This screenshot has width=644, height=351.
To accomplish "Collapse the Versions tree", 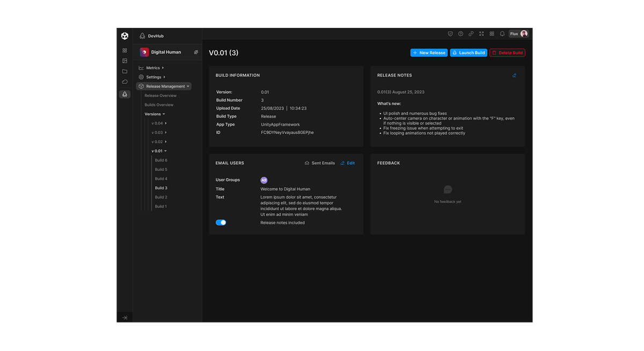I will point(156,114).
